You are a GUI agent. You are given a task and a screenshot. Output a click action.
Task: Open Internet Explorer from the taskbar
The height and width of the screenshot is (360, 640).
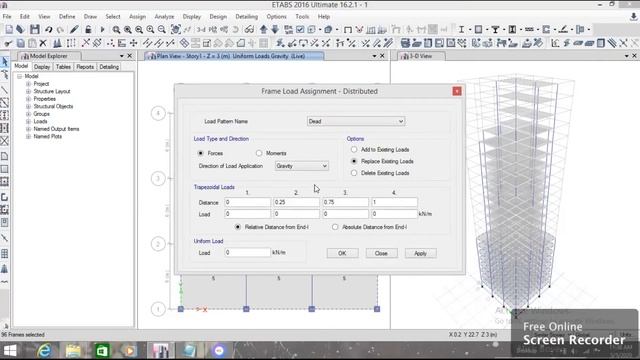44,351
